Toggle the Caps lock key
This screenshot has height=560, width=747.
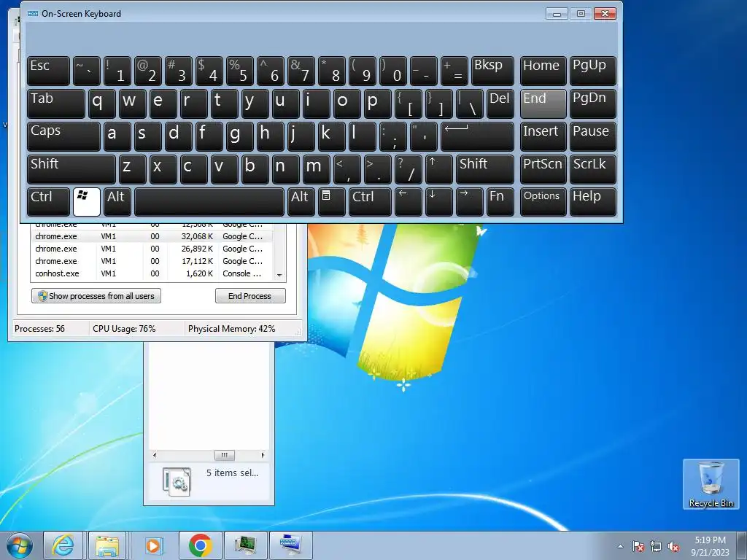pyautogui.click(x=64, y=136)
